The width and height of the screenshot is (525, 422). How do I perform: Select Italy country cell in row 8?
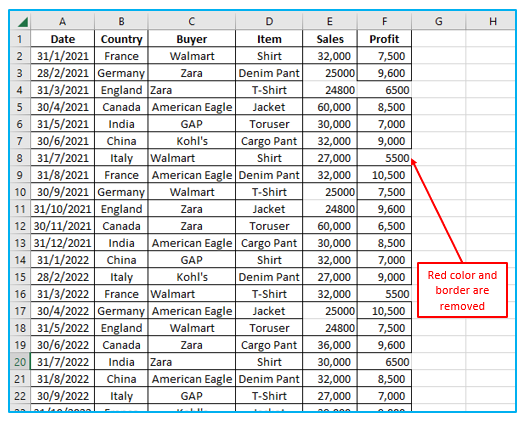122,158
